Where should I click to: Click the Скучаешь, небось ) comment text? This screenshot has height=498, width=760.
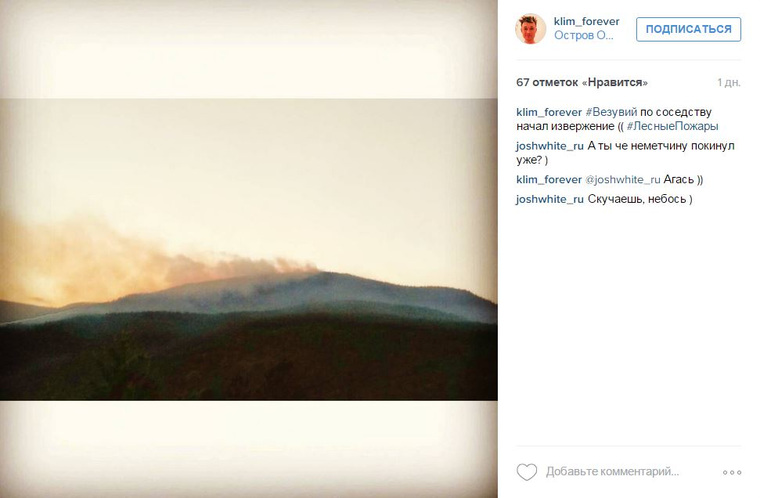[640, 199]
